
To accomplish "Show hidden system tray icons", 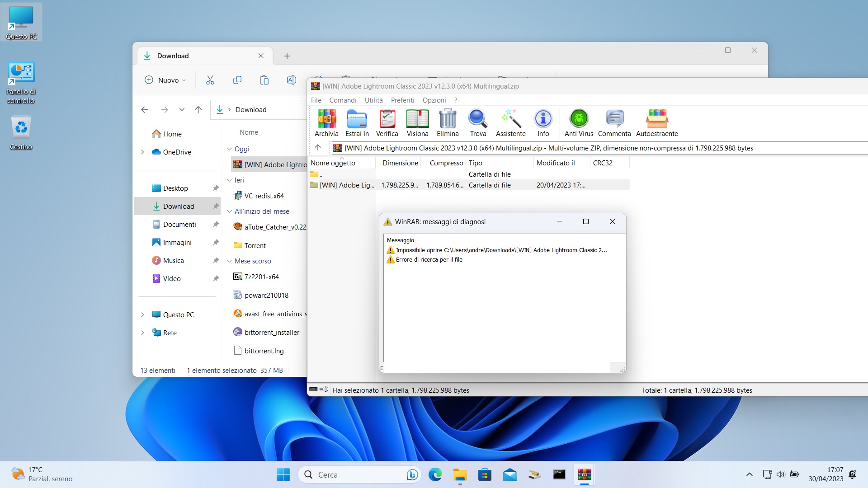I will click(x=749, y=474).
